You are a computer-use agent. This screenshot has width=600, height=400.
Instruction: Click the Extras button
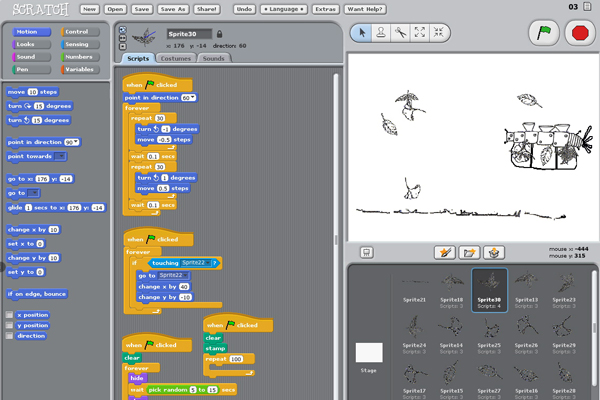(x=325, y=9)
